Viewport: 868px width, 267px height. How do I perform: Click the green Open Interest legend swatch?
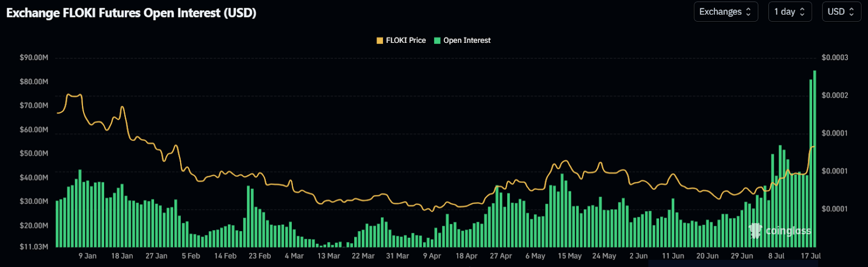[x=437, y=41]
